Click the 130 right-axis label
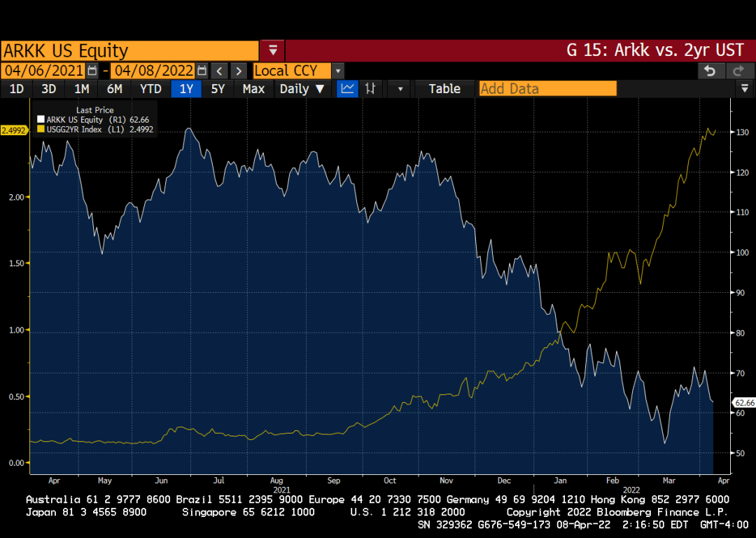The image size is (756, 538). [743, 132]
